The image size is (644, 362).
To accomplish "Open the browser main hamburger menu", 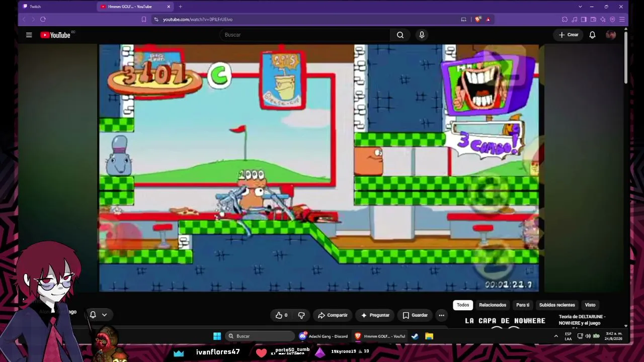I will 622,19.
